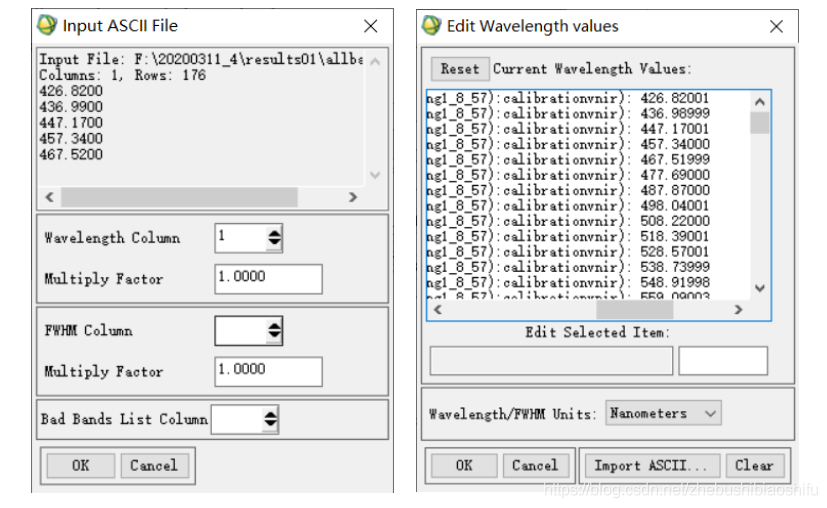This screenshot has width=827, height=508.
Task: Click the Bad Bands List Column spinner arrows
Action: point(271,419)
